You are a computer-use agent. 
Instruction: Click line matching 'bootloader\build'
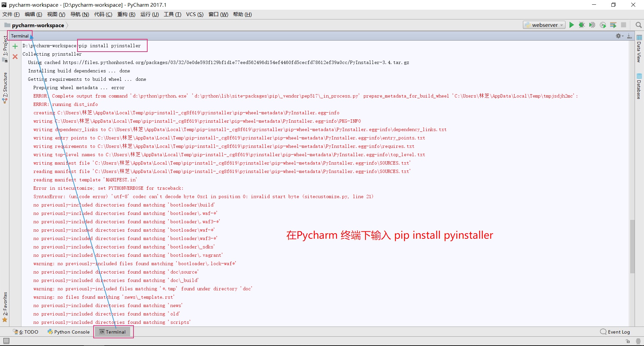click(124, 205)
